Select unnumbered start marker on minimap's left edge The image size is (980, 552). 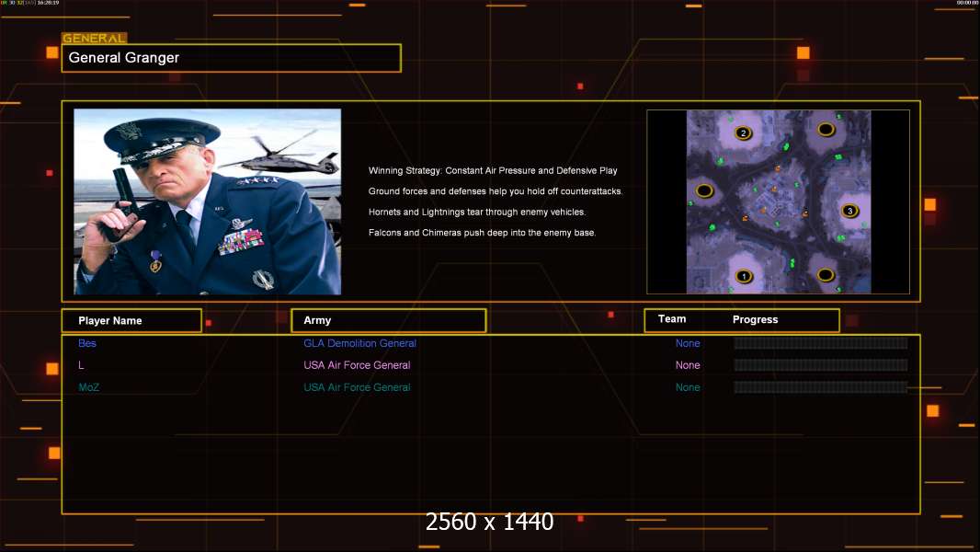click(704, 190)
